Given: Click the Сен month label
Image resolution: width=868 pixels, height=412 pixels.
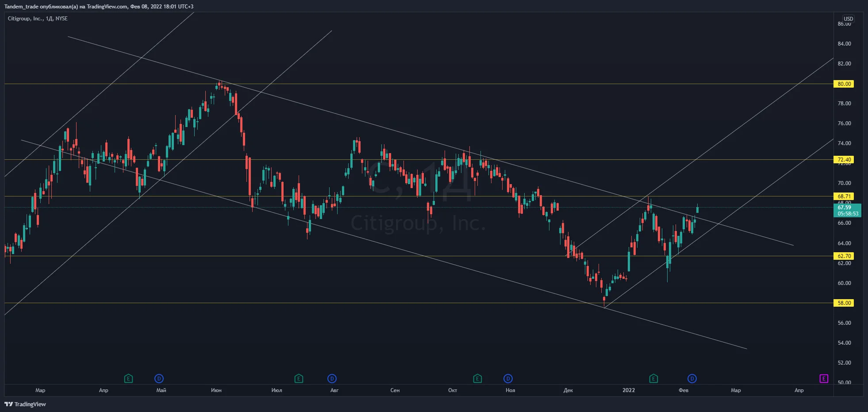Looking at the screenshot, I should (395, 390).
